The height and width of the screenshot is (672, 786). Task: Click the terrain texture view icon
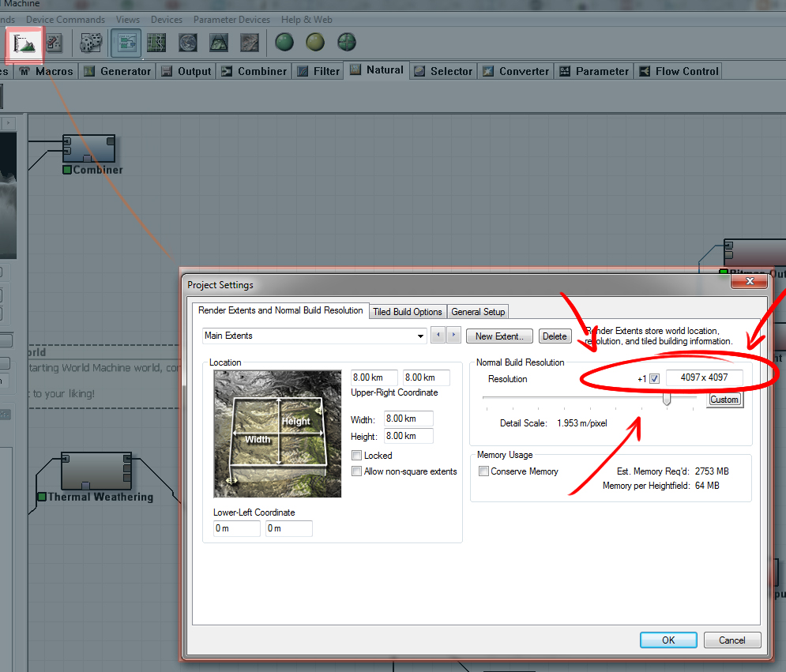pos(250,43)
